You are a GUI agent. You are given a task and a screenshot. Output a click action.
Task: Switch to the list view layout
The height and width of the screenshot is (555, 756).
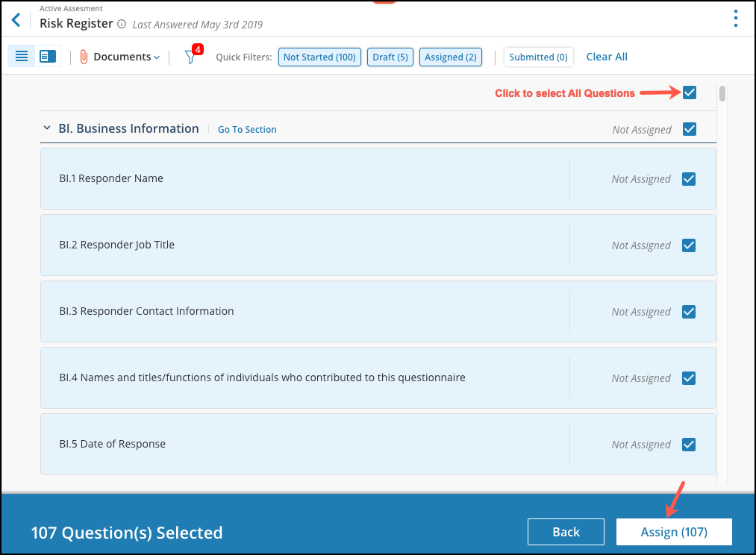[x=21, y=56]
